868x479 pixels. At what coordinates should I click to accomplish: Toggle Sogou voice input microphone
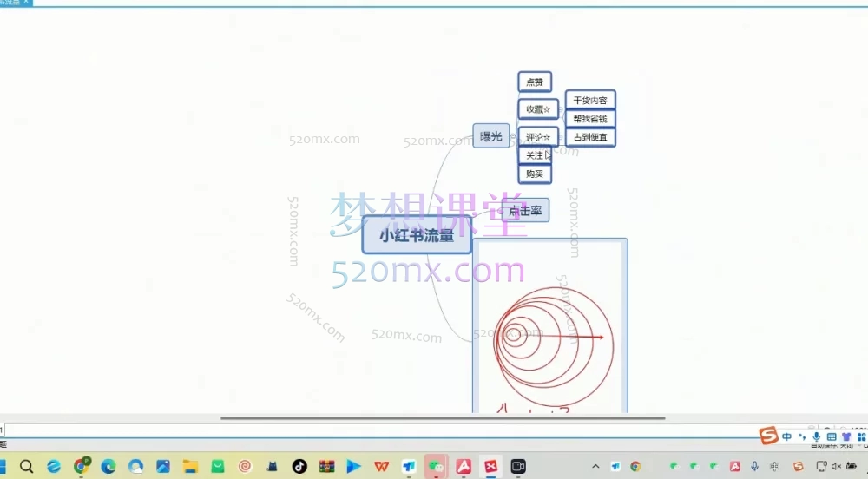click(x=818, y=436)
